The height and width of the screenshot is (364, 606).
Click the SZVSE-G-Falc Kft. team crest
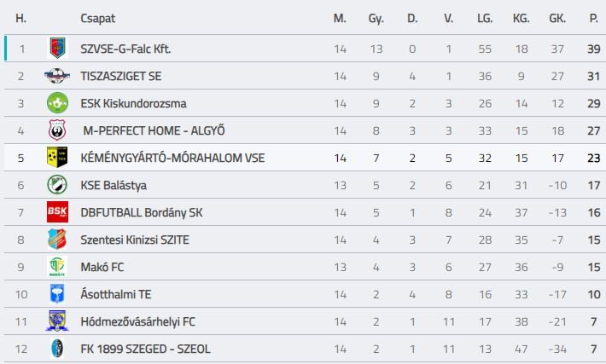pos(57,49)
